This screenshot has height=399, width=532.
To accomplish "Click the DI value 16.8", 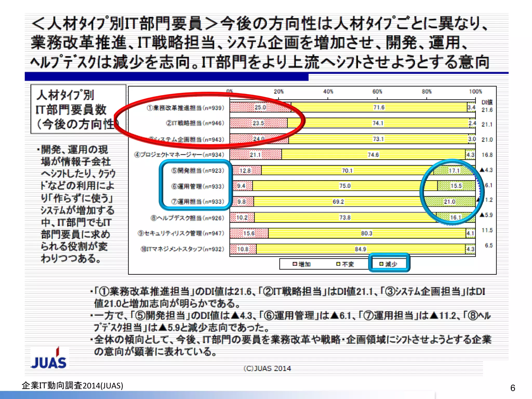I will click(487, 155).
